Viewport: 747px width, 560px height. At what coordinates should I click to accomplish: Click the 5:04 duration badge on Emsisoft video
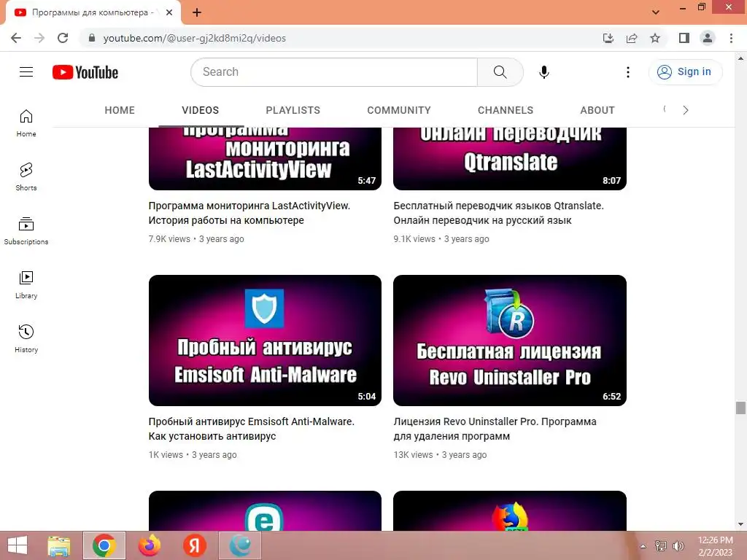[367, 397]
